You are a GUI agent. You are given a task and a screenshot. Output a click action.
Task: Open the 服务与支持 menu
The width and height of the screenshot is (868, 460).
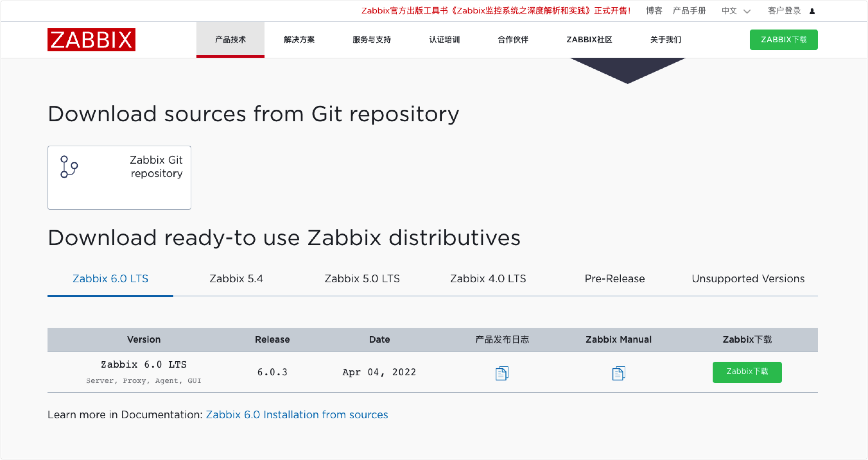coord(372,40)
